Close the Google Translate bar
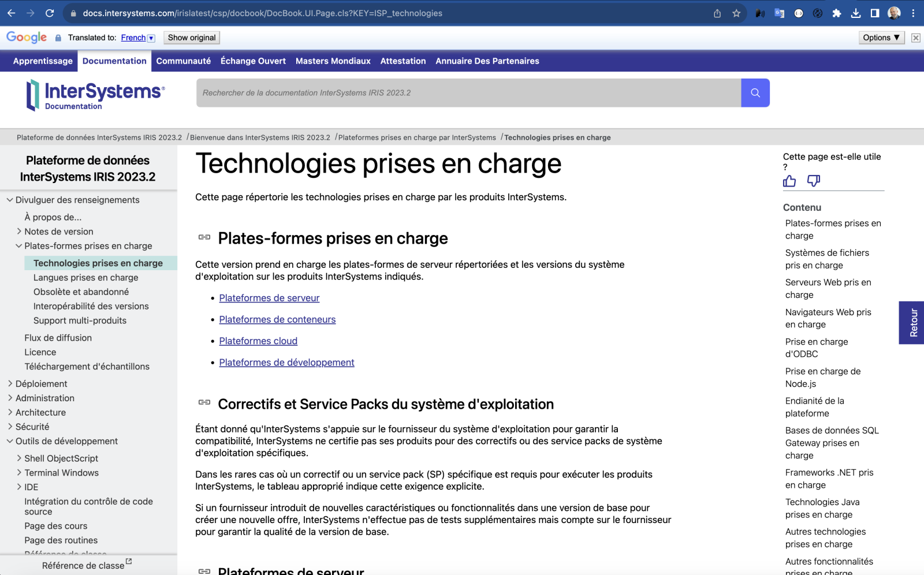 pos(915,38)
